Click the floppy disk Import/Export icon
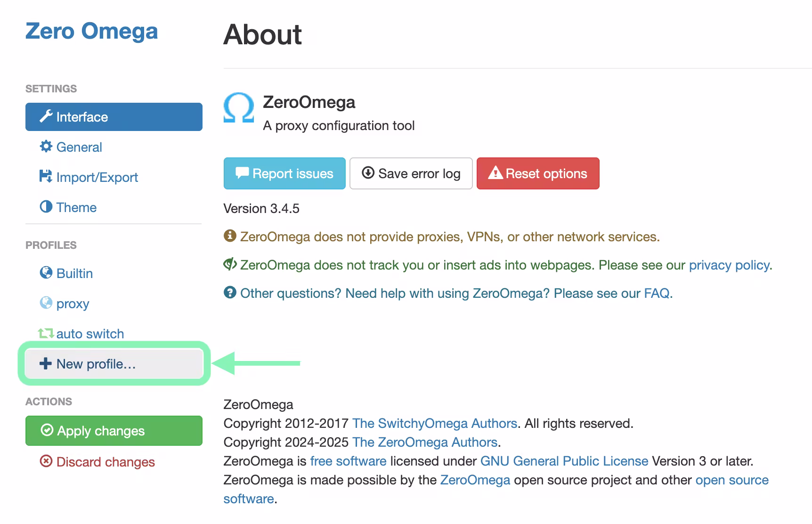This screenshot has height=524, width=812. click(46, 177)
